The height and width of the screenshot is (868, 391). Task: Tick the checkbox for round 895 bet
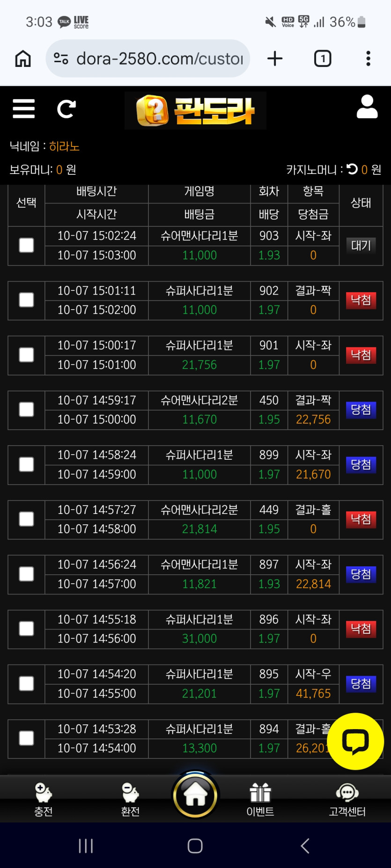tap(26, 683)
